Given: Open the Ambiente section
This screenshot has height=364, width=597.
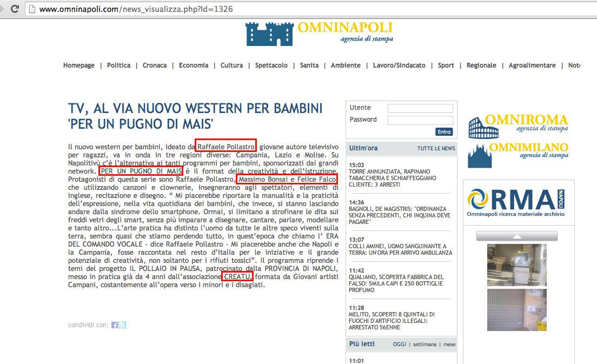Looking at the screenshot, I should 346,65.
